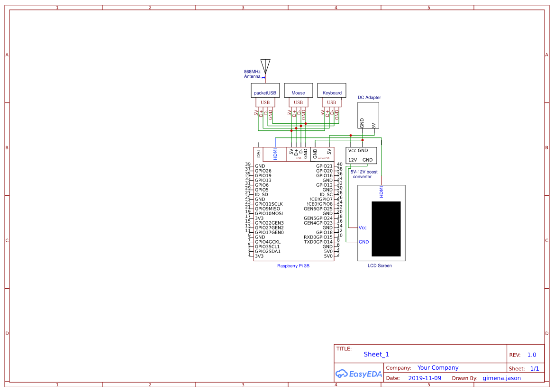554x392 pixels.
Task: Select the GND pin on DC Adapter
Action: [362, 122]
